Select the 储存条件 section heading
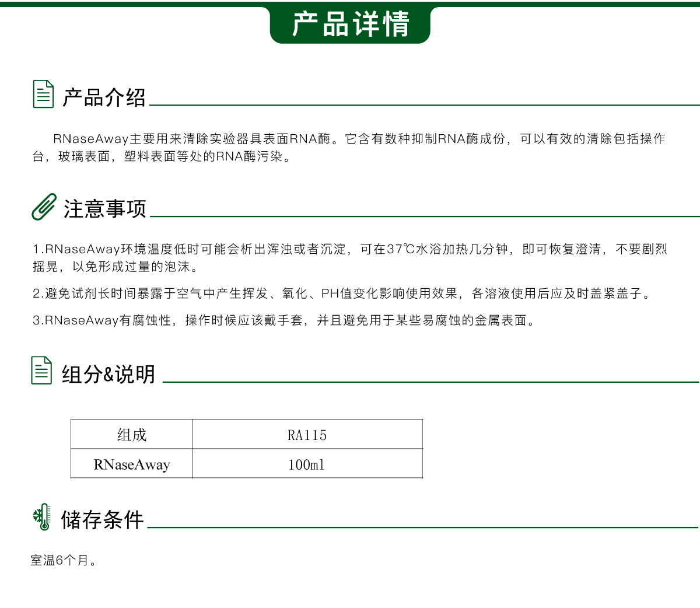Screen dimensions: 700x608 point(102,520)
